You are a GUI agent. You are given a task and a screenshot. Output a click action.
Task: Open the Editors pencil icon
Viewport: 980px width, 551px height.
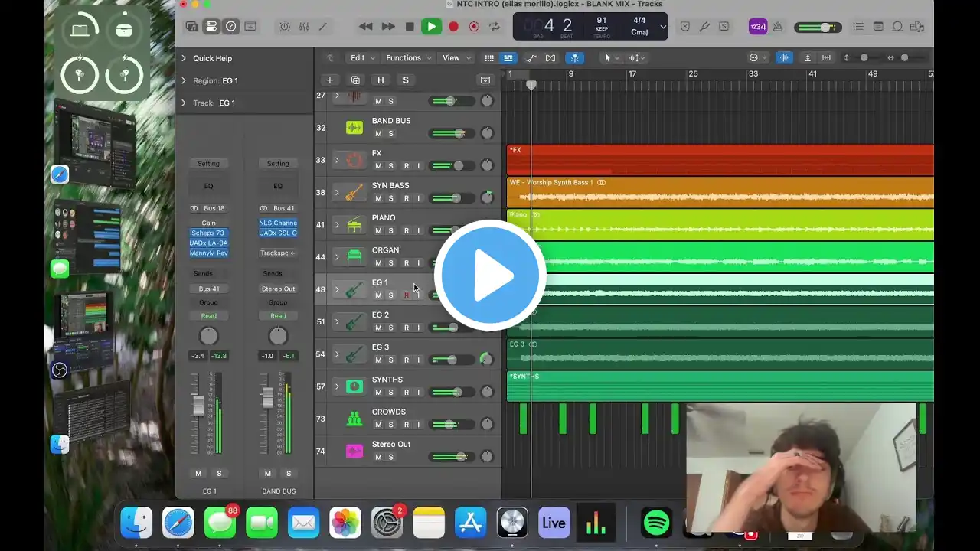[323, 27]
